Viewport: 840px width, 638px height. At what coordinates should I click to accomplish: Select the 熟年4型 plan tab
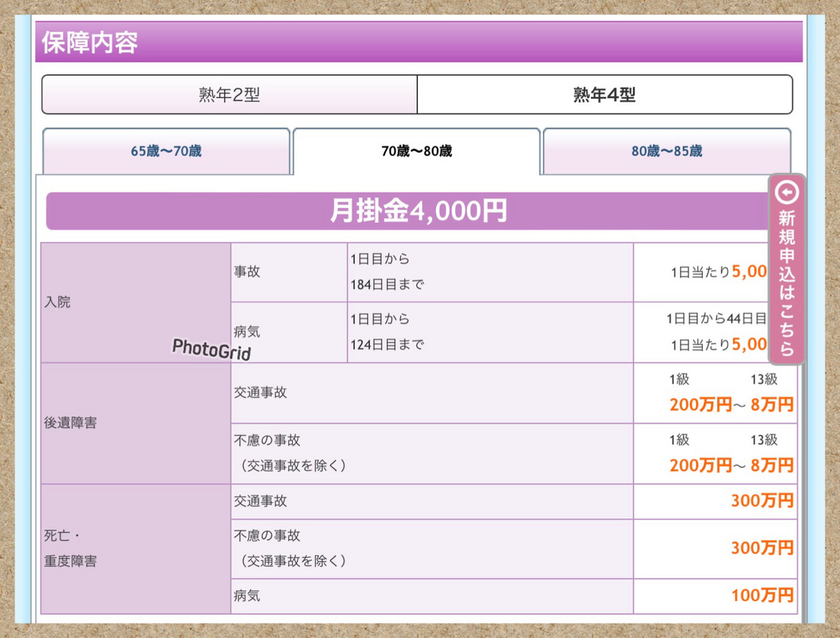[x=605, y=95]
